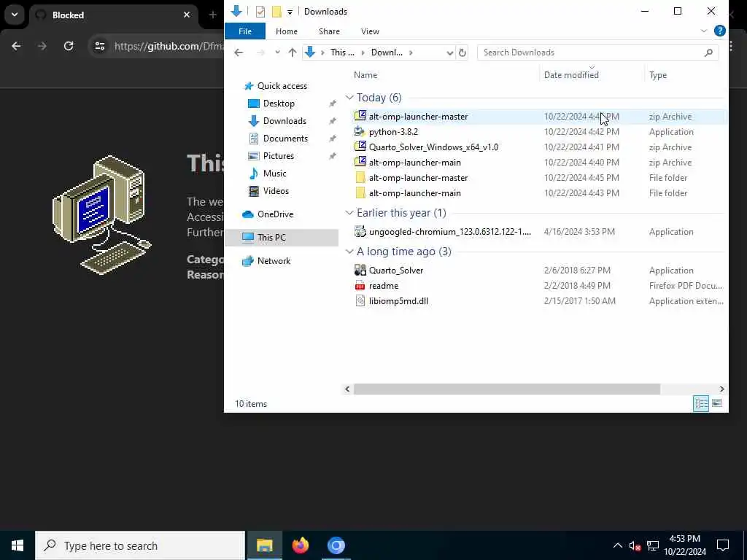747x560 pixels.
Task: Switch to the Share ribbon tab
Action: click(329, 31)
